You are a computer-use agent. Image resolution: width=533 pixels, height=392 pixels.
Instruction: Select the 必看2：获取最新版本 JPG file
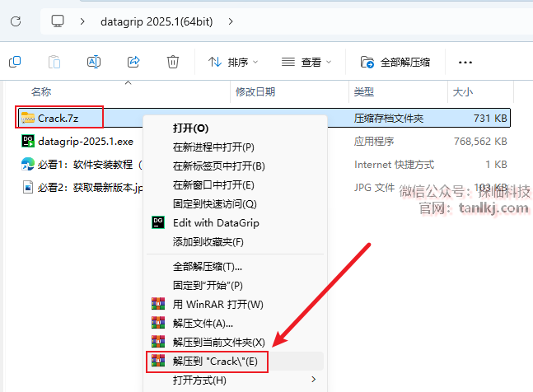(x=90, y=188)
